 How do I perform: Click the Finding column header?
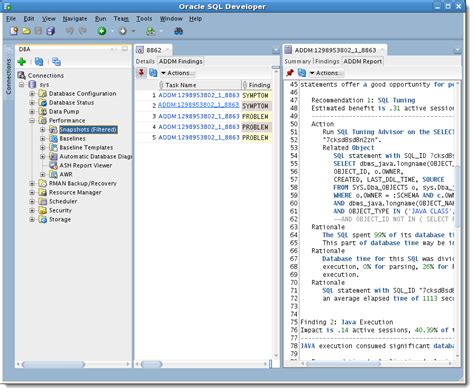tap(256, 85)
